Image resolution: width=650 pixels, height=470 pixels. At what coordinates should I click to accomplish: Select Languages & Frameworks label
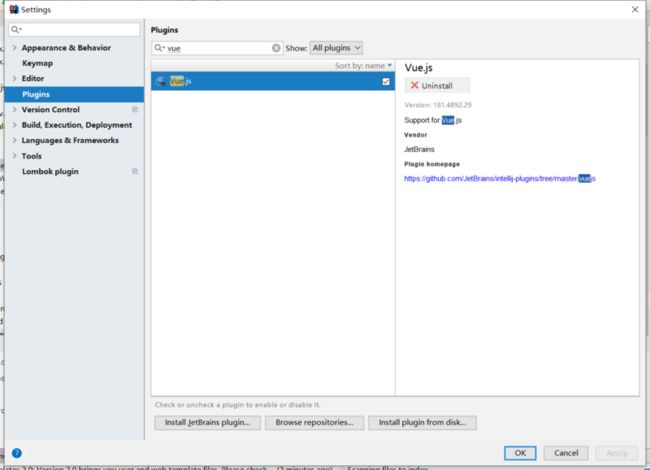point(70,141)
